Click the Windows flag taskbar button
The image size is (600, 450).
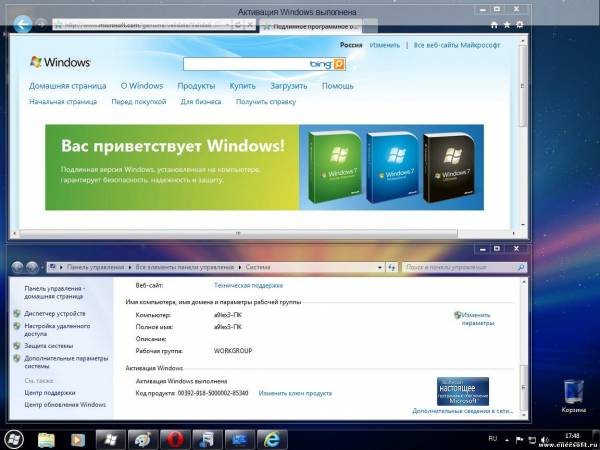(x=111, y=439)
